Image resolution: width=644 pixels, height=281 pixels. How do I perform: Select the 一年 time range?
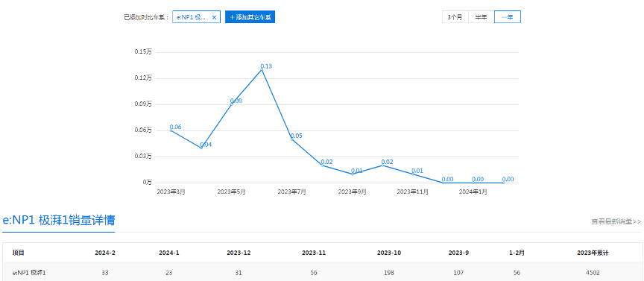[x=508, y=17]
